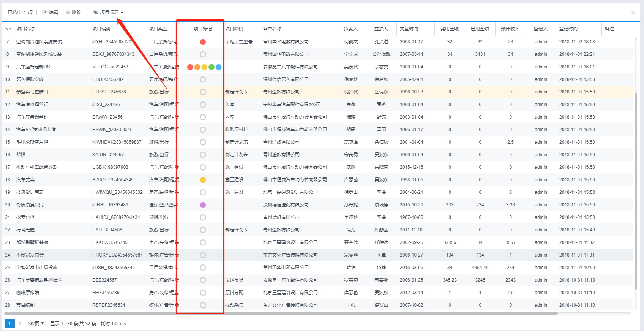Click the 删除 trash icon in toolbar
This screenshot has width=644, height=331.
[x=68, y=13]
